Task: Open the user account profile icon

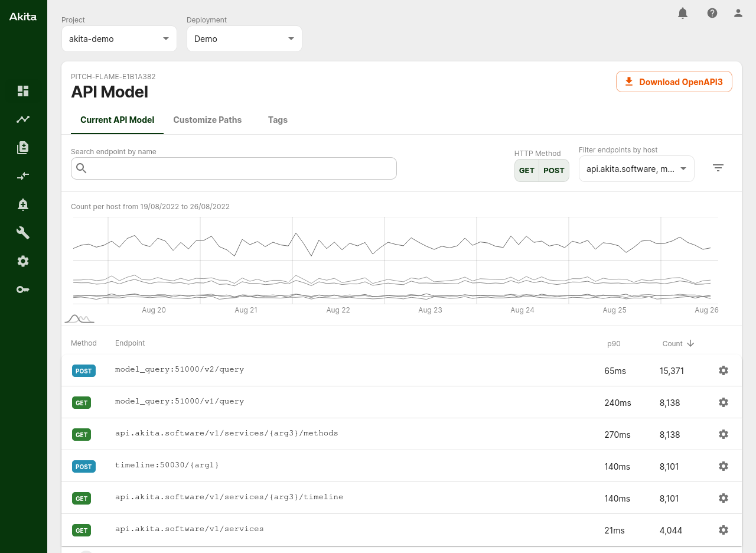Action: pos(738,13)
